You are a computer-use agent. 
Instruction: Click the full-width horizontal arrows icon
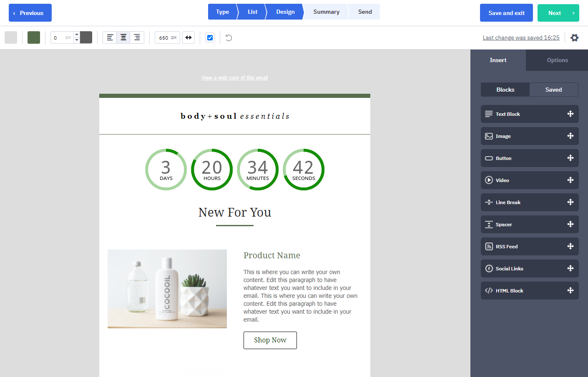[x=188, y=37]
